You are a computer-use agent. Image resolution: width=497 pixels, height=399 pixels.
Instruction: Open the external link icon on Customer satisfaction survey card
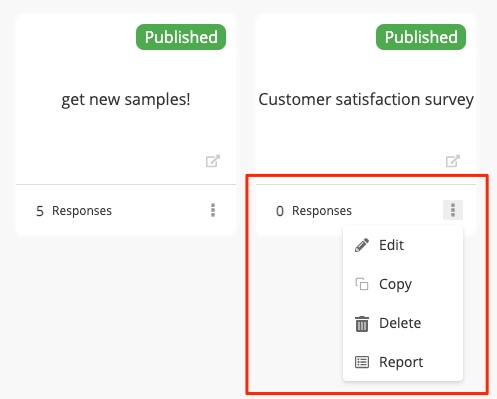click(x=453, y=161)
